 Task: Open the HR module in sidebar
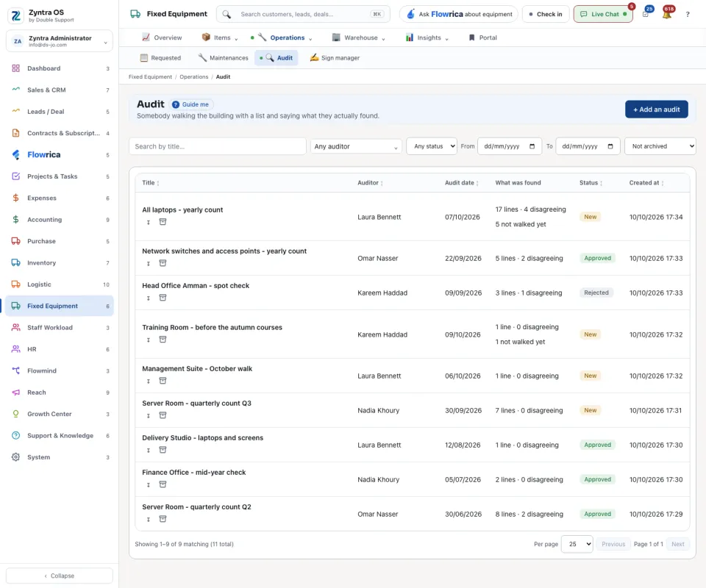click(60, 349)
